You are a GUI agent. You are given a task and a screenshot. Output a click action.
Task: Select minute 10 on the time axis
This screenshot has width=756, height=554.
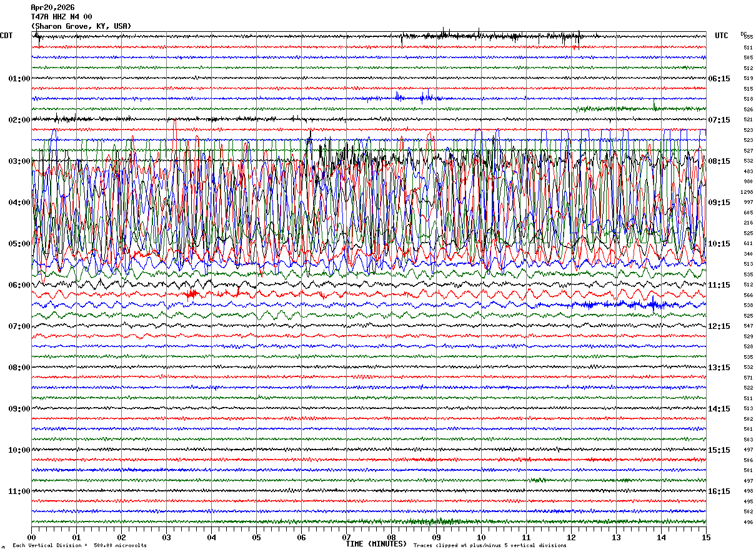click(x=481, y=537)
